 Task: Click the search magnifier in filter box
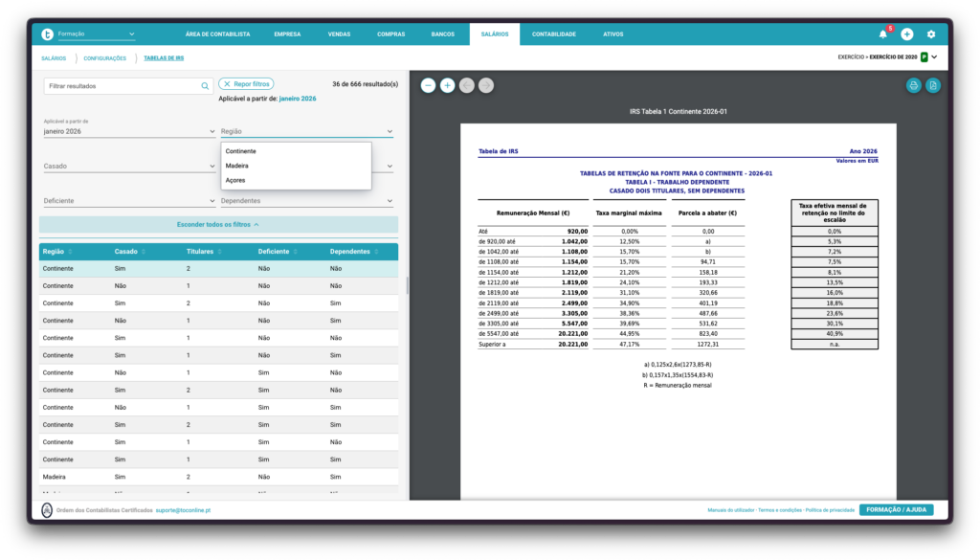pos(205,86)
